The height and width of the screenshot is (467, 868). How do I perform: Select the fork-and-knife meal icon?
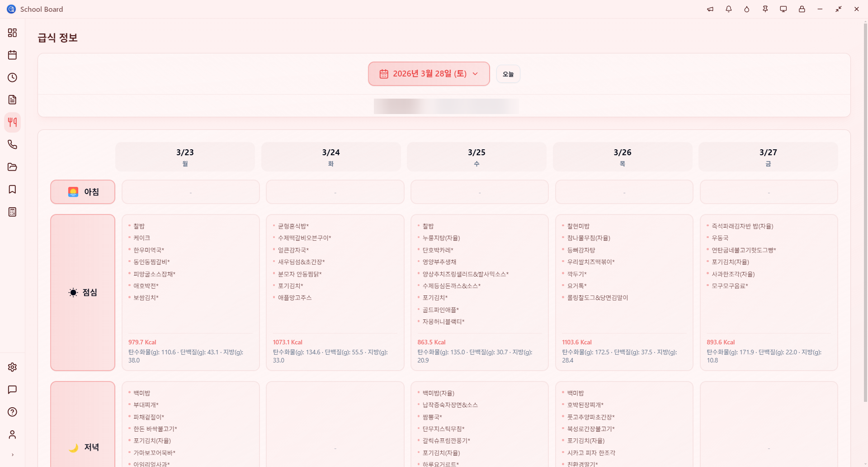[12, 122]
